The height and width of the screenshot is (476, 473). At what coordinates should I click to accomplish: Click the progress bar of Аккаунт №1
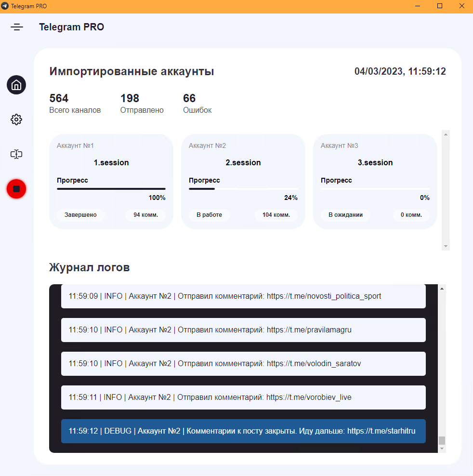pos(111,189)
